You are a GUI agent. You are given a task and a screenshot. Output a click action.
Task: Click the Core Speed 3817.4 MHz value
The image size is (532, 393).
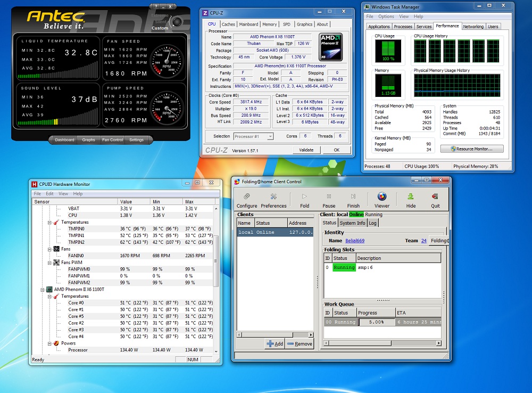tap(251, 102)
